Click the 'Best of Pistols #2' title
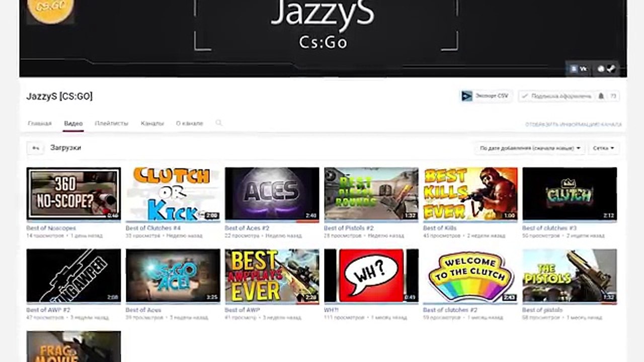Image resolution: width=644 pixels, height=362 pixels. click(349, 228)
